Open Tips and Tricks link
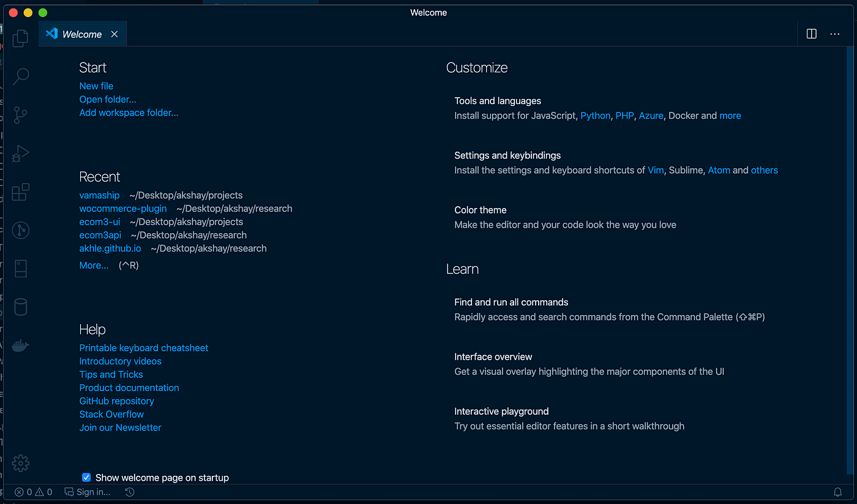This screenshot has height=504, width=857. click(111, 374)
